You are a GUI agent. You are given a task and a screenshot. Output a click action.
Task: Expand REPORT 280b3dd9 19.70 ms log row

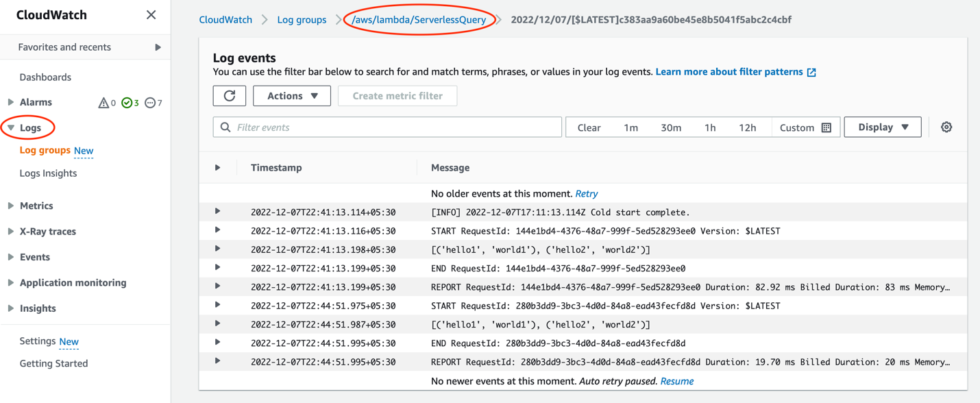point(218,361)
